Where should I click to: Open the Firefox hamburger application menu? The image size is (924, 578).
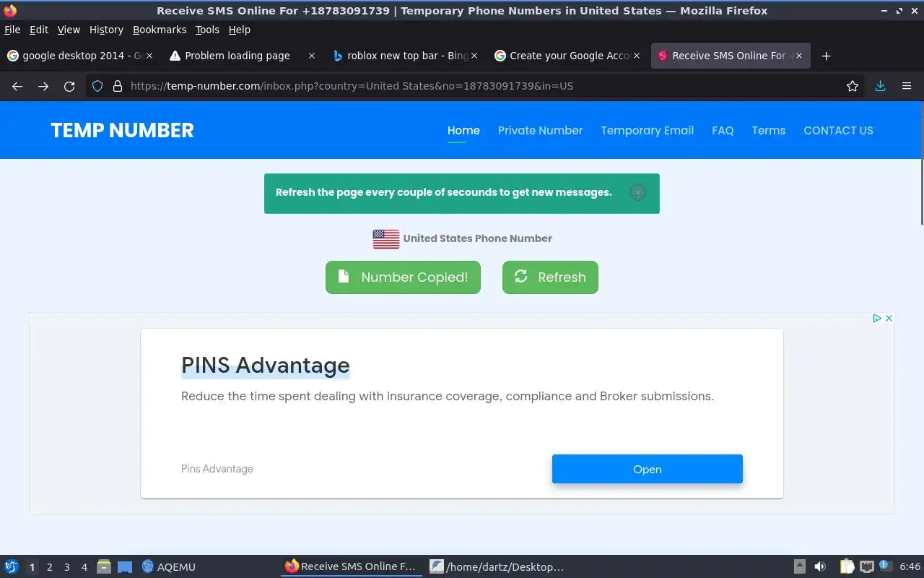click(x=907, y=86)
